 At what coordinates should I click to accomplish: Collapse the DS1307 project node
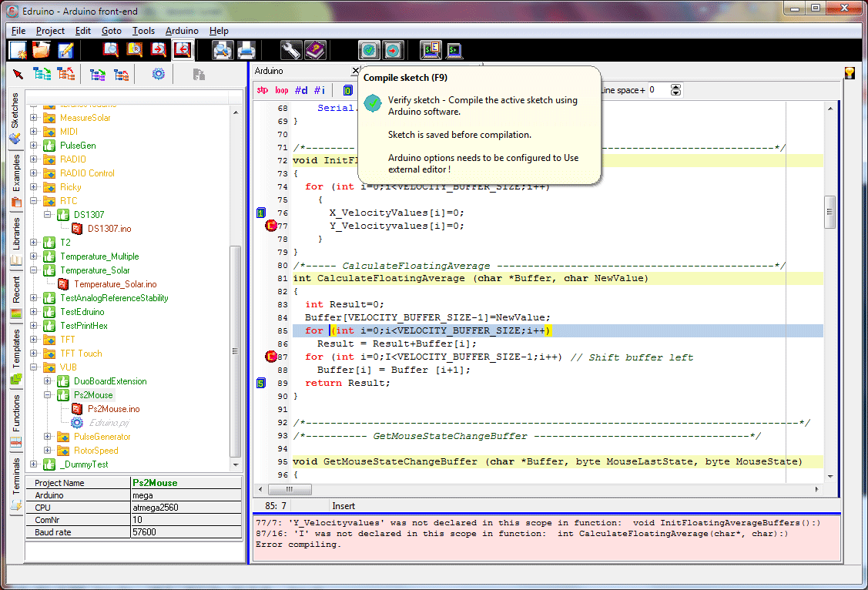(x=48, y=215)
